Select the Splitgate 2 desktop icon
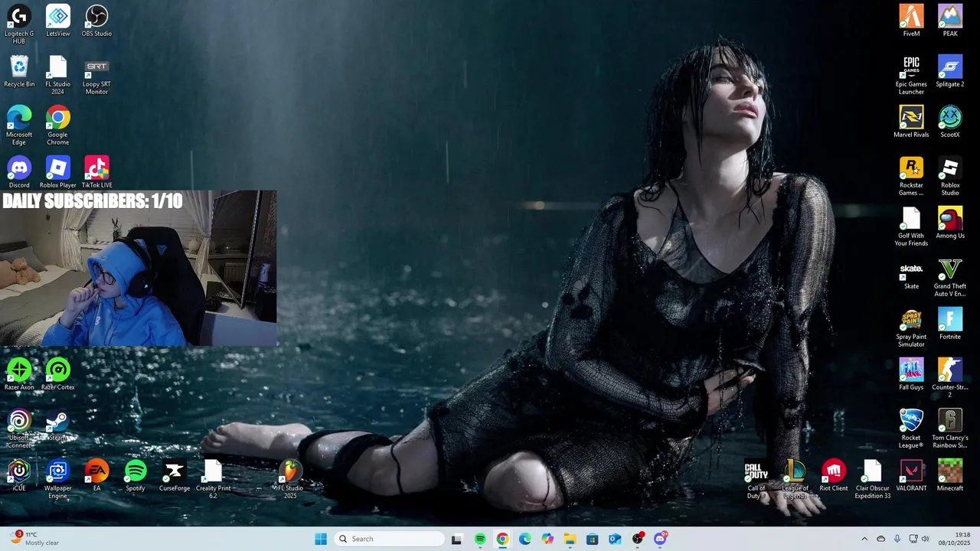Screen dimensions: 980x551 [950, 71]
